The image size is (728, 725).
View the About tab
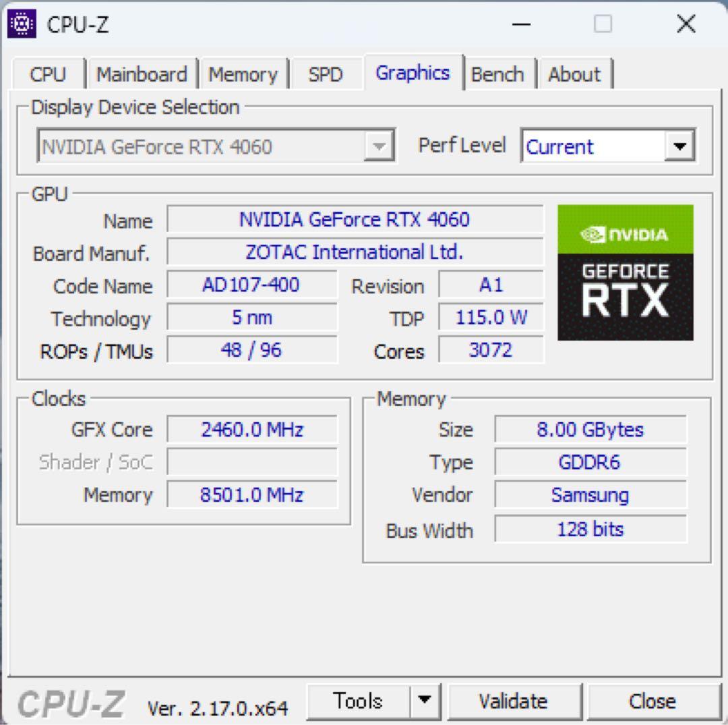(575, 74)
